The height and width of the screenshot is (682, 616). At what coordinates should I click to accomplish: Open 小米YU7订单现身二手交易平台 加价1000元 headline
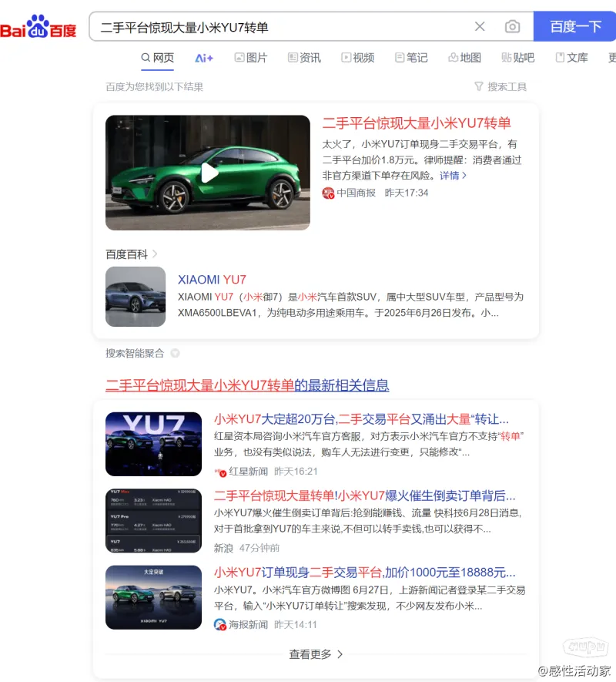click(x=365, y=573)
